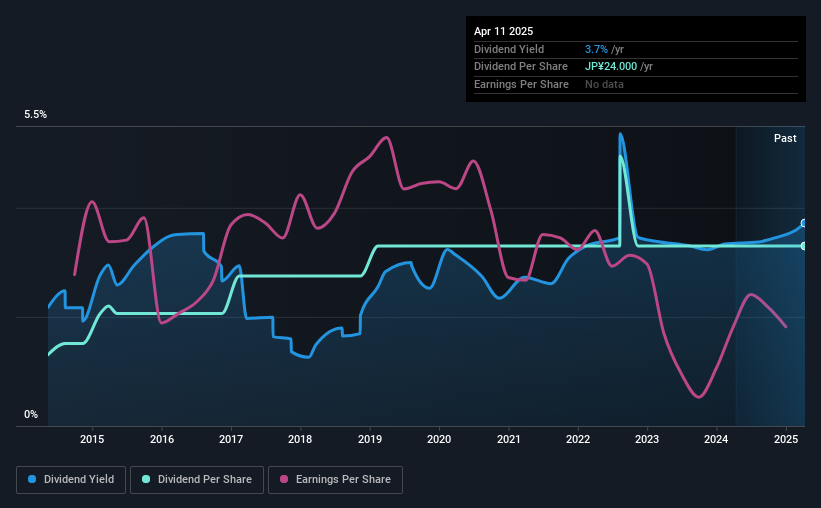
Task: Click the pink Earnings Per Share legend dot
Action: click(x=284, y=479)
